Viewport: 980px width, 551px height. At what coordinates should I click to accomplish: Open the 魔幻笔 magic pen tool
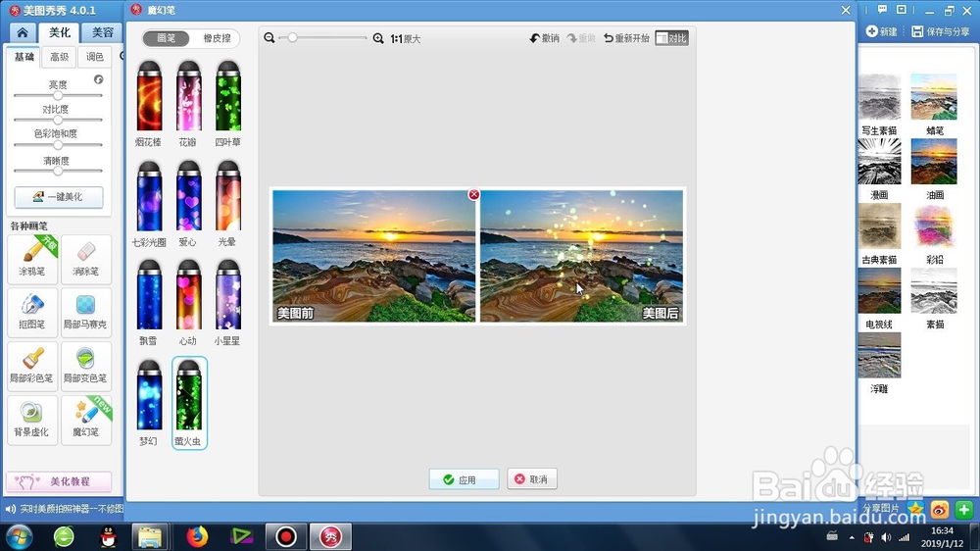pyautogui.click(x=86, y=420)
